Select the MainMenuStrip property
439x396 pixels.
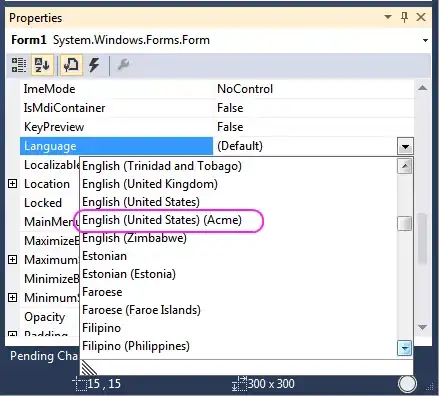pos(52,222)
